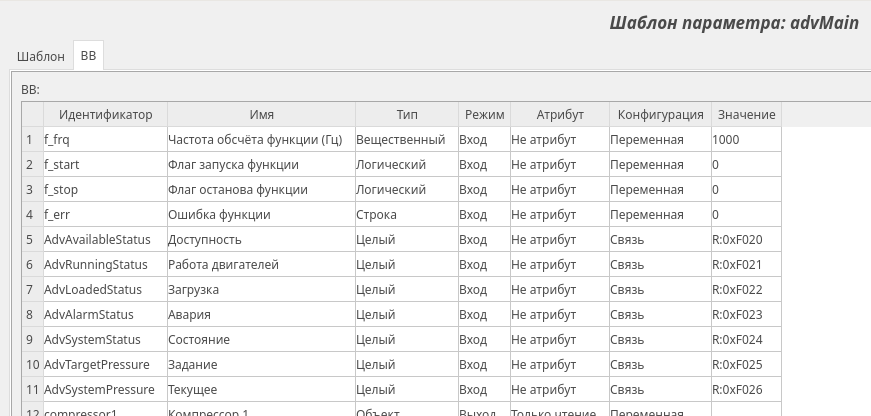Click the Идентификатор column header
This screenshot has height=416, width=871.
105,115
